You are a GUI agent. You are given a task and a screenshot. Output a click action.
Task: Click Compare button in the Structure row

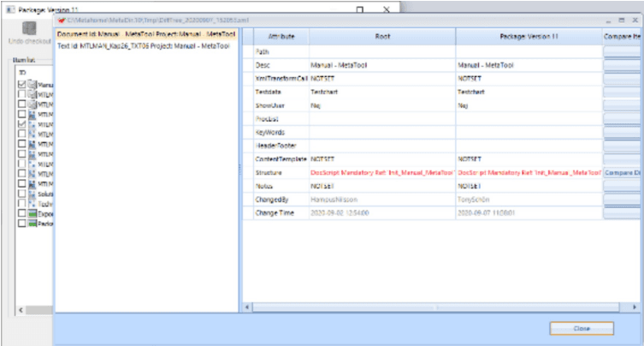point(623,172)
